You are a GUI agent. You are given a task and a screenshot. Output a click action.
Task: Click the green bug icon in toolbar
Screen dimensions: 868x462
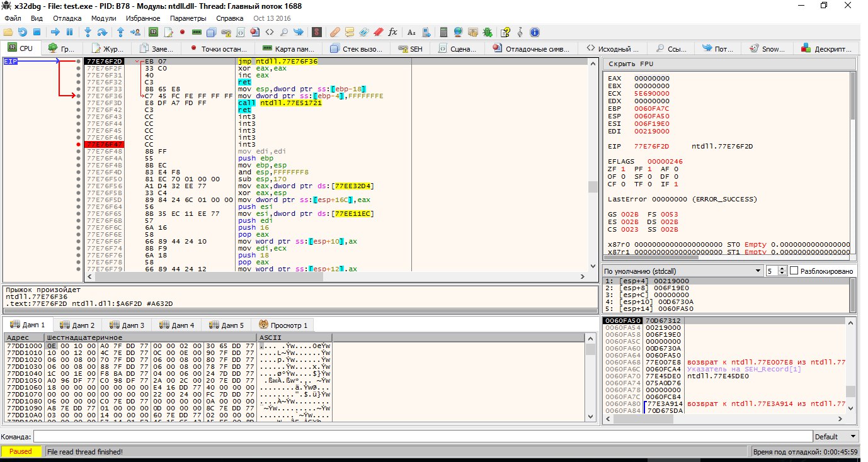coord(487,31)
